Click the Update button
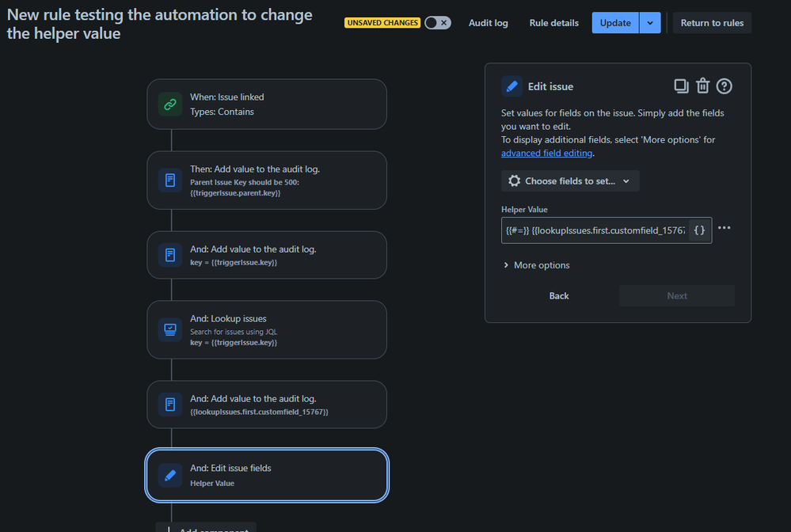 pyautogui.click(x=615, y=23)
